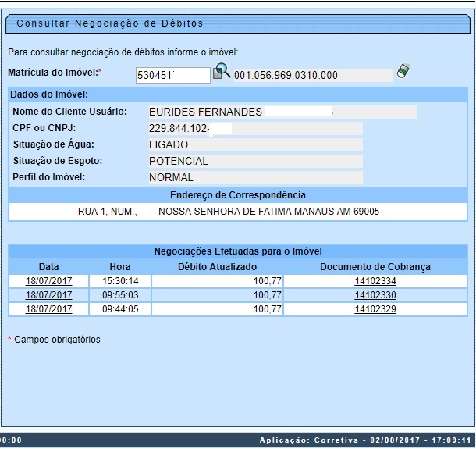Image resolution: width=476 pixels, height=449 pixels.
Task: Click the Situação de Água field showing LIGADO
Action: (254, 144)
